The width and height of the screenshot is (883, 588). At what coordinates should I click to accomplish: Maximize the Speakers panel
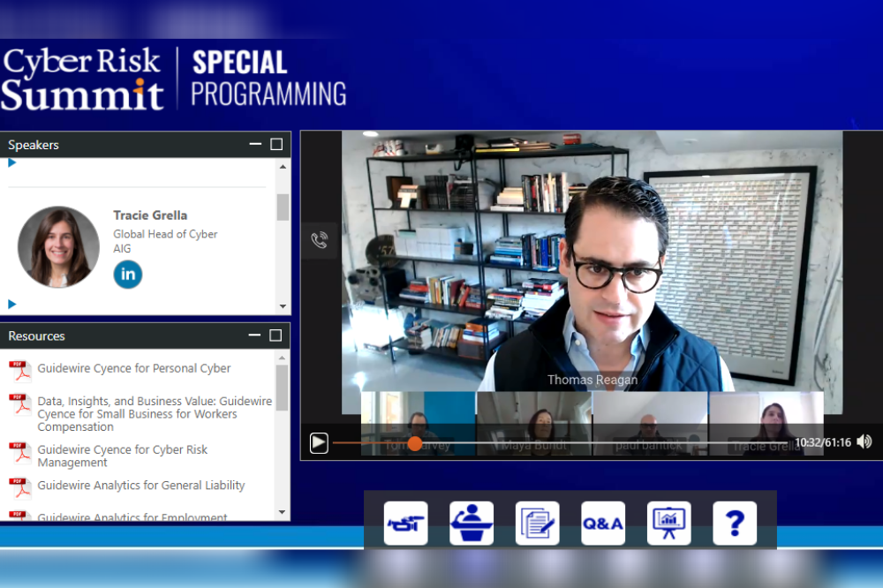click(x=276, y=144)
